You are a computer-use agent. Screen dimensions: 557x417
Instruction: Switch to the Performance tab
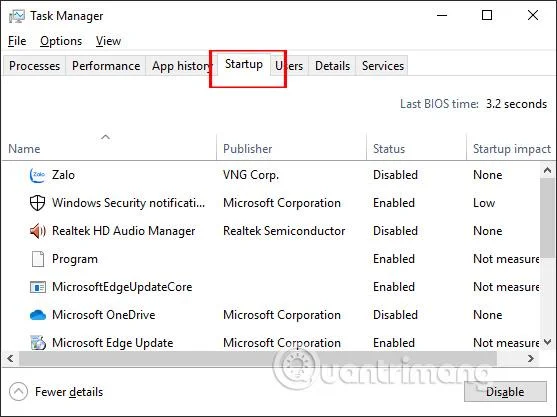pos(106,66)
